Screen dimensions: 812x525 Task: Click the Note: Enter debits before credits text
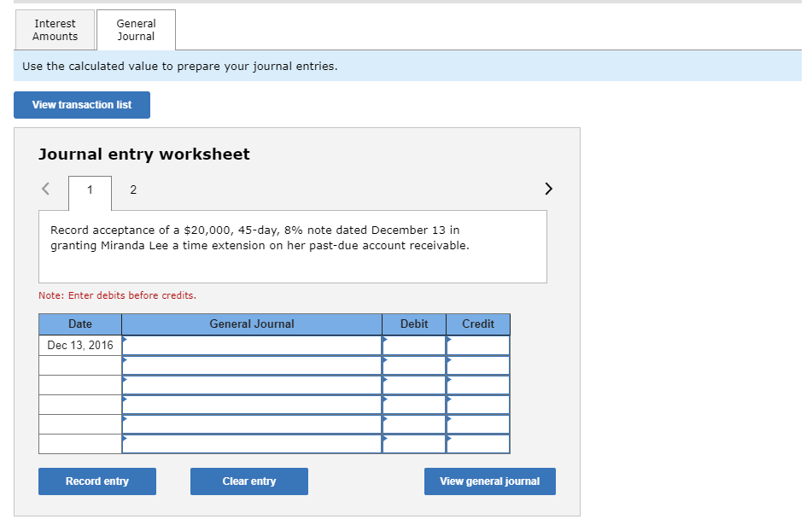pyautogui.click(x=118, y=295)
